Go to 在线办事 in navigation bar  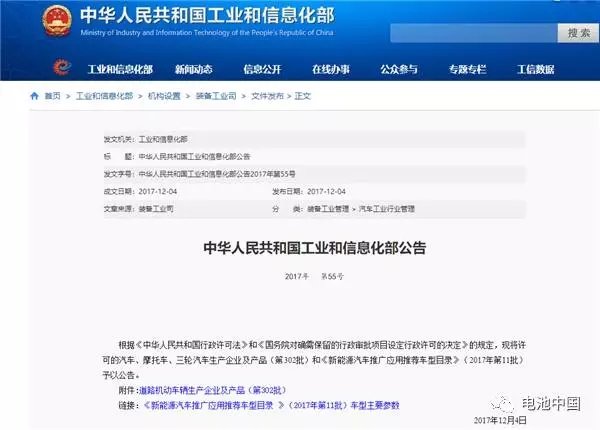pos(330,69)
